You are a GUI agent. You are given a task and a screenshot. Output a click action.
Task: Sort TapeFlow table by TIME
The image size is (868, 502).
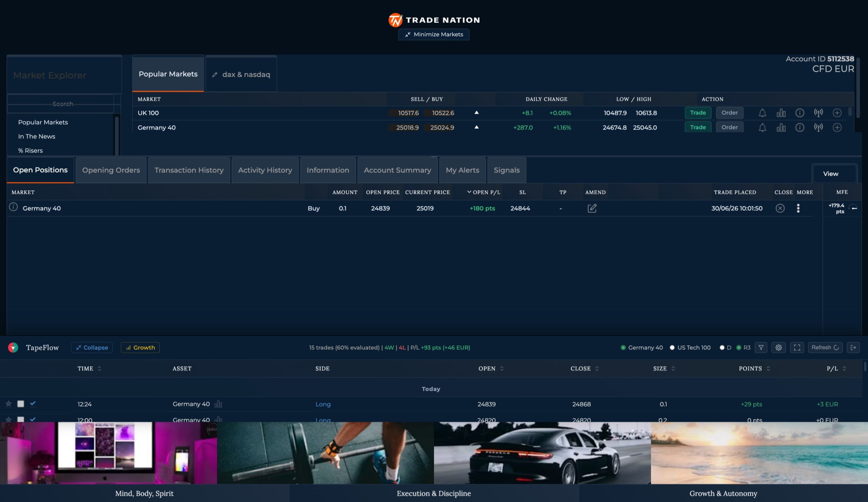click(x=89, y=368)
